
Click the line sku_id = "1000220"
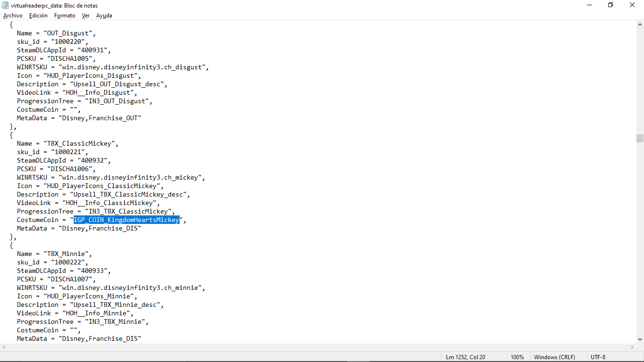(x=52, y=42)
